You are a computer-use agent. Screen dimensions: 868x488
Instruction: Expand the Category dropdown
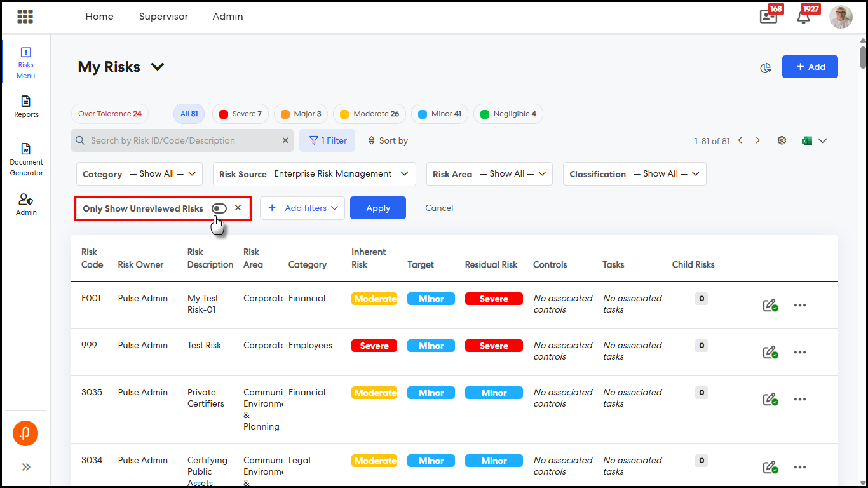(139, 174)
